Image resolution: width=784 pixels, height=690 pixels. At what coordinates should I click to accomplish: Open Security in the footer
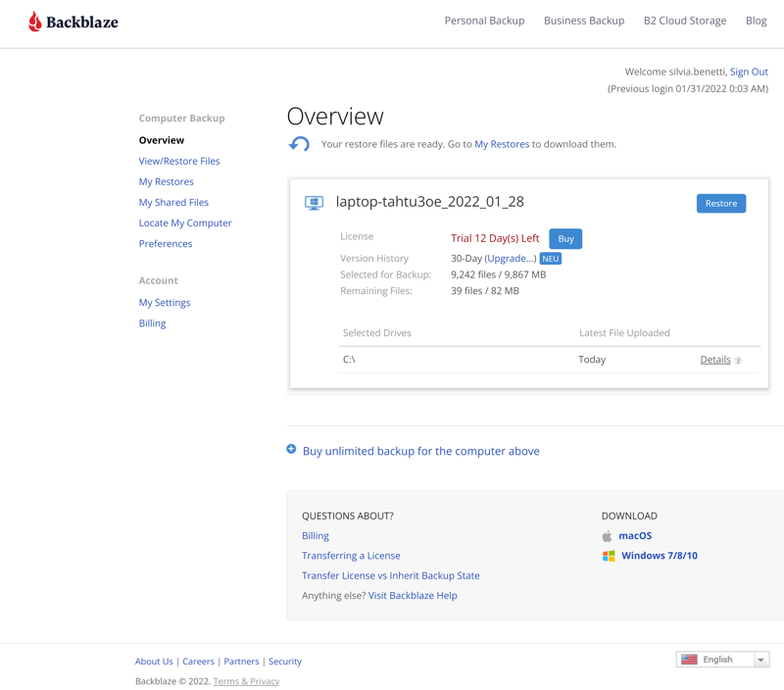[x=285, y=662]
